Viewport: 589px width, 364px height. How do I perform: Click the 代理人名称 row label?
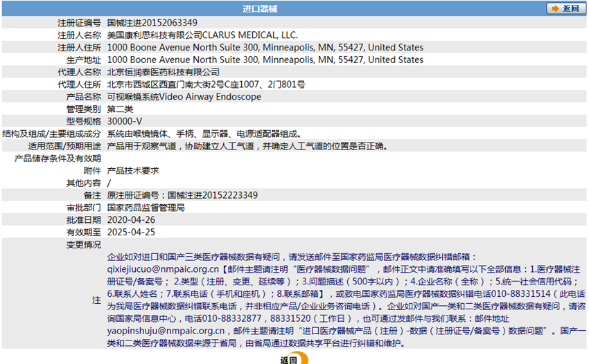point(79,72)
